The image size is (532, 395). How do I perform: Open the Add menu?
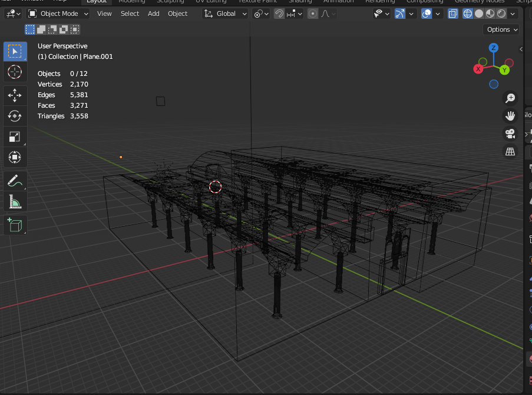click(153, 14)
